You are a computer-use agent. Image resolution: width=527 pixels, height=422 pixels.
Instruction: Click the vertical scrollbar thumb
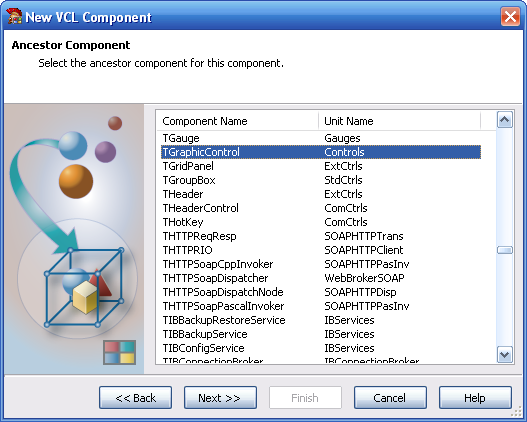pos(504,250)
